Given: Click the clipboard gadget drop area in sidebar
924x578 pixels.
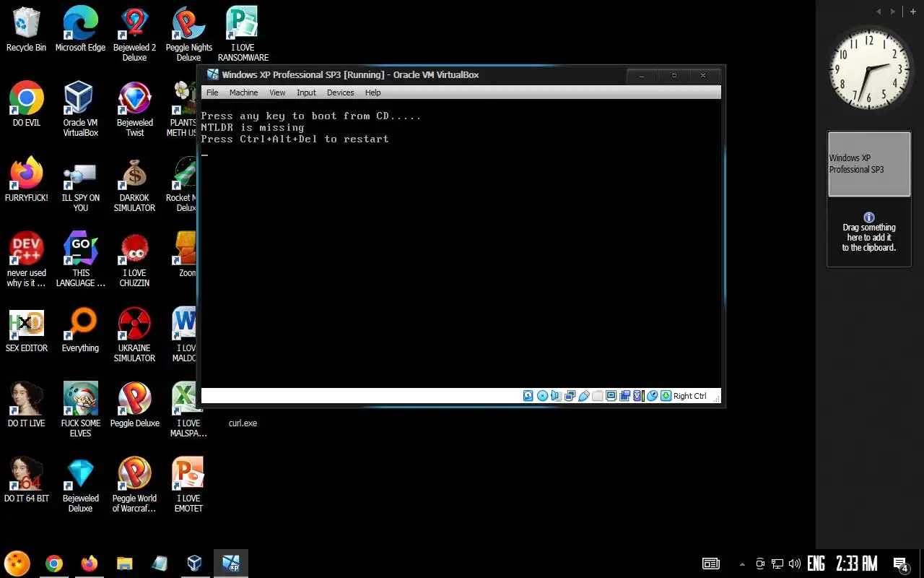Looking at the screenshot, I should tap(869, 232).
